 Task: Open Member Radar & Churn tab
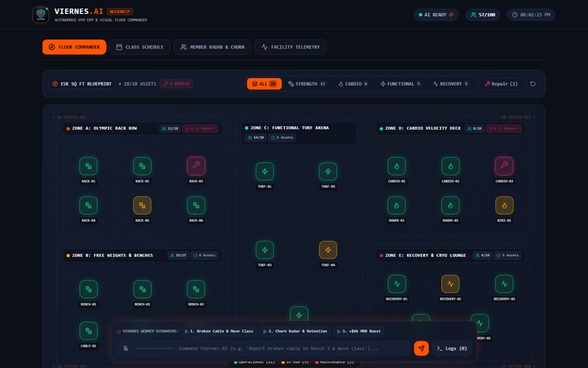[x=212, y=47]
